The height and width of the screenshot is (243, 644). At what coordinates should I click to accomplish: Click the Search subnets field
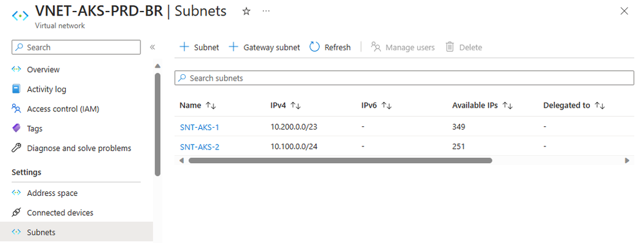404,78
